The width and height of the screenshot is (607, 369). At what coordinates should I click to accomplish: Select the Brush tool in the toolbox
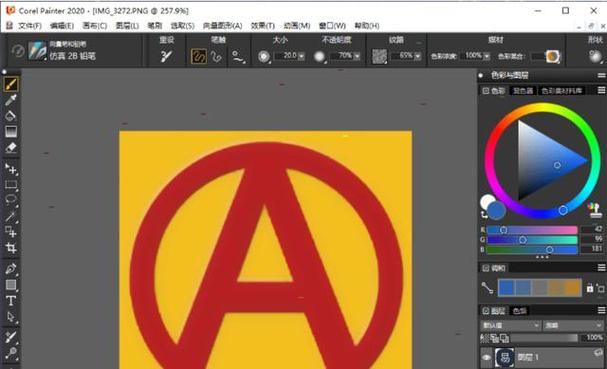click(11, 84)
